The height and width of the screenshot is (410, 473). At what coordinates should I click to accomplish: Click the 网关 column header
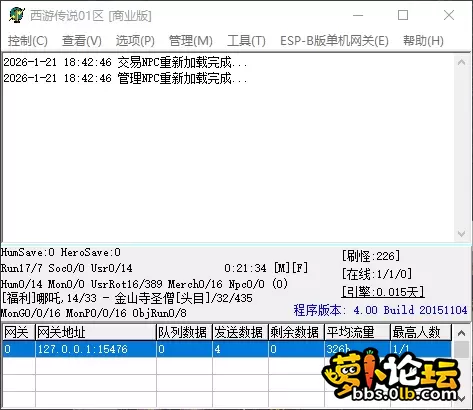tap(19, 332)
